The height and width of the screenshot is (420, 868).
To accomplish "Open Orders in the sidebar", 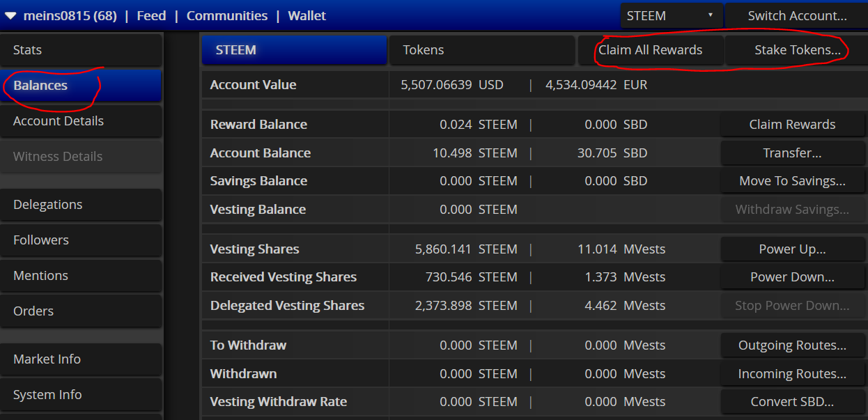I will (x=81, y=311).
